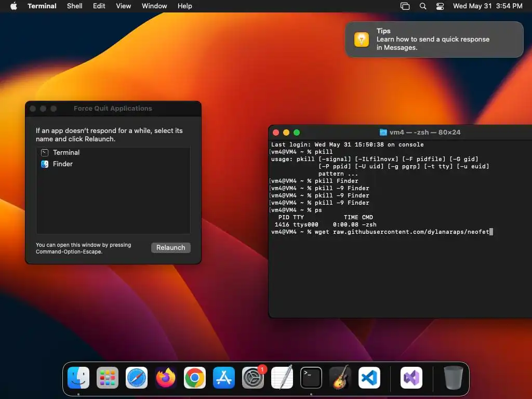The image size is (532, 399).
Task: Select Terminal in Force Quit list
Action: (113, 153)
